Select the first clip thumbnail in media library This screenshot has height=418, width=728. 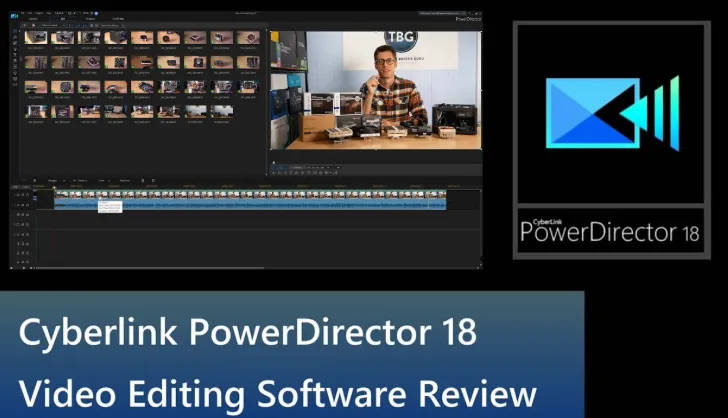click(x=36, y=37)
